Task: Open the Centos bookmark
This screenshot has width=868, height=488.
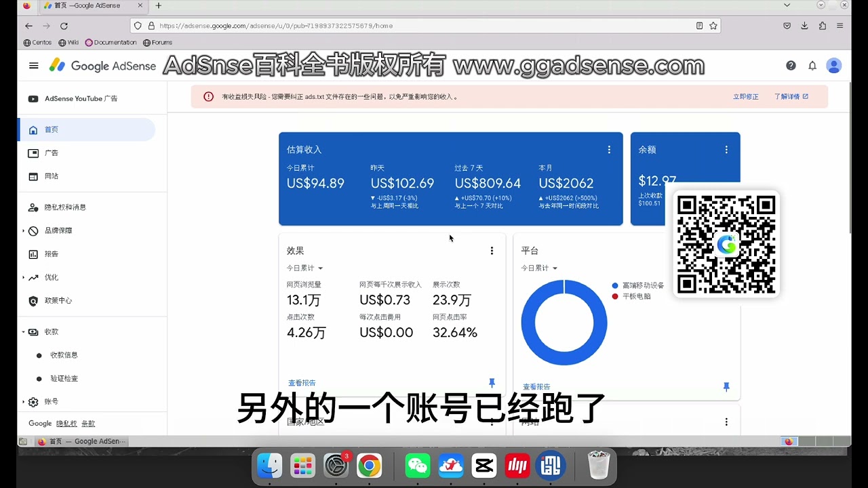Action: tap(37, 43)
